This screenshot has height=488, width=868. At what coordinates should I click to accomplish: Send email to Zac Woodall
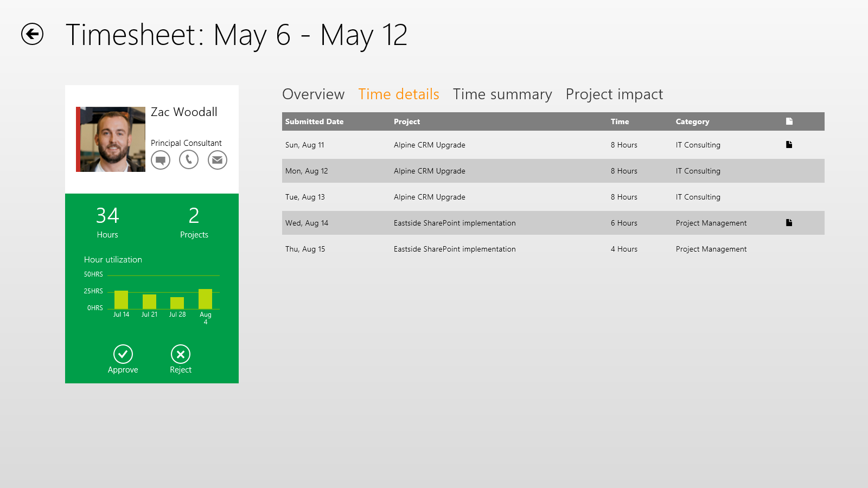(218, 160)
